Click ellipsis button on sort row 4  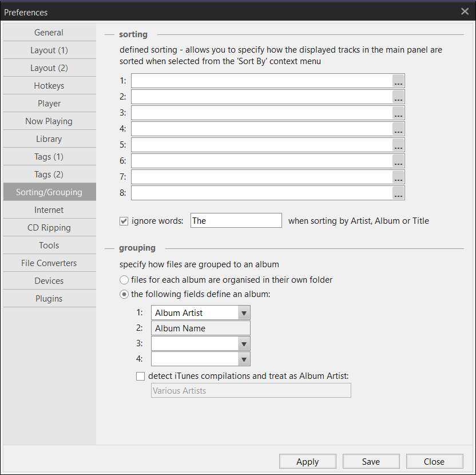click(x=398, y=129)
